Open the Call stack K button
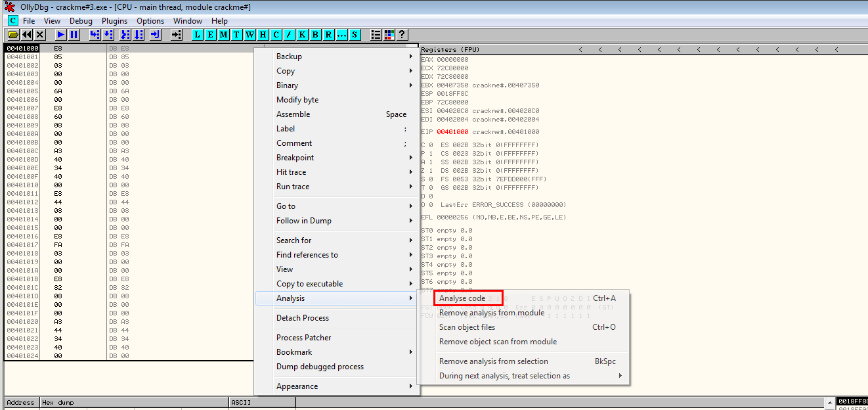 pos(303,35)
